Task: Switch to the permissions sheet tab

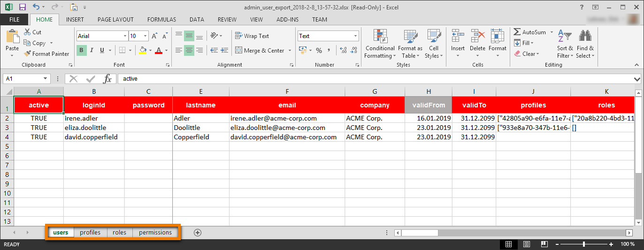Action: (x=155, y=233)
